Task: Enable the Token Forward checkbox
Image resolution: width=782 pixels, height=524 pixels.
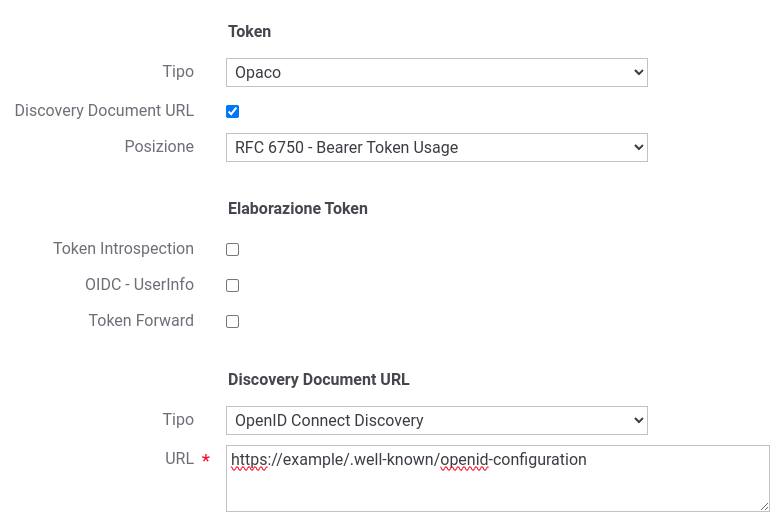Action: click(232, 322)
